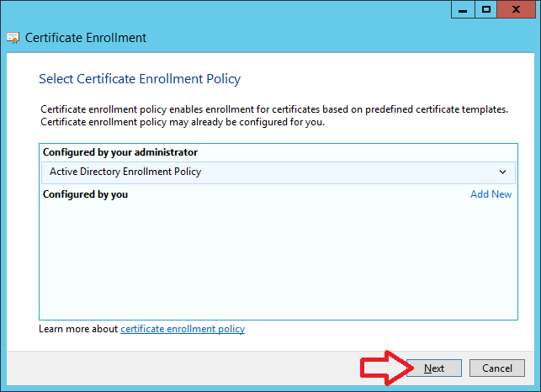The width and height of the screenshot is (541, 392).
Task: Click the Certificate Enrollment title text
Action: coord(86,38)
